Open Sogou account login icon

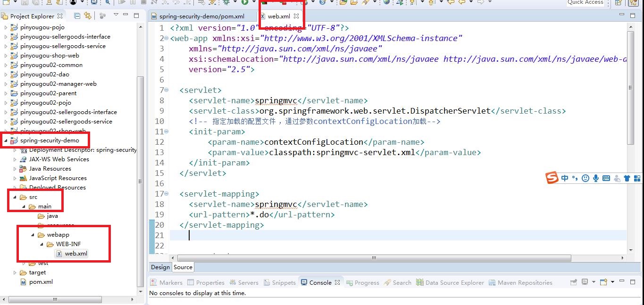click(617, 178)
